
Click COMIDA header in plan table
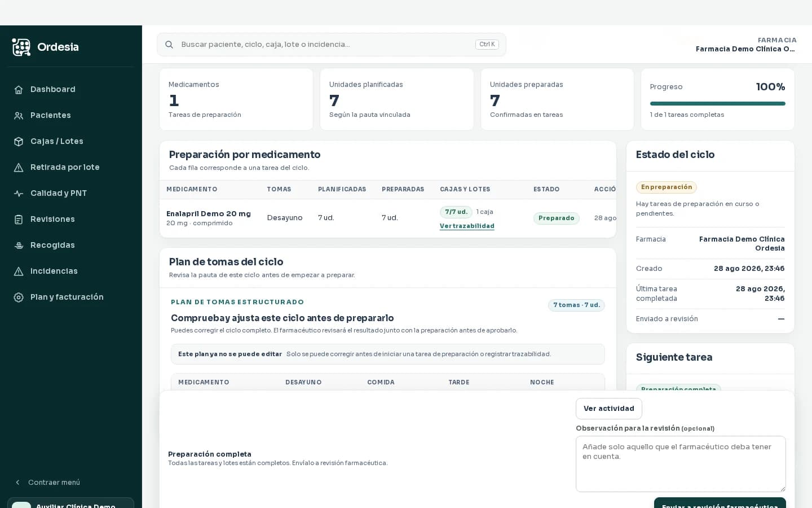click(381, 383)
